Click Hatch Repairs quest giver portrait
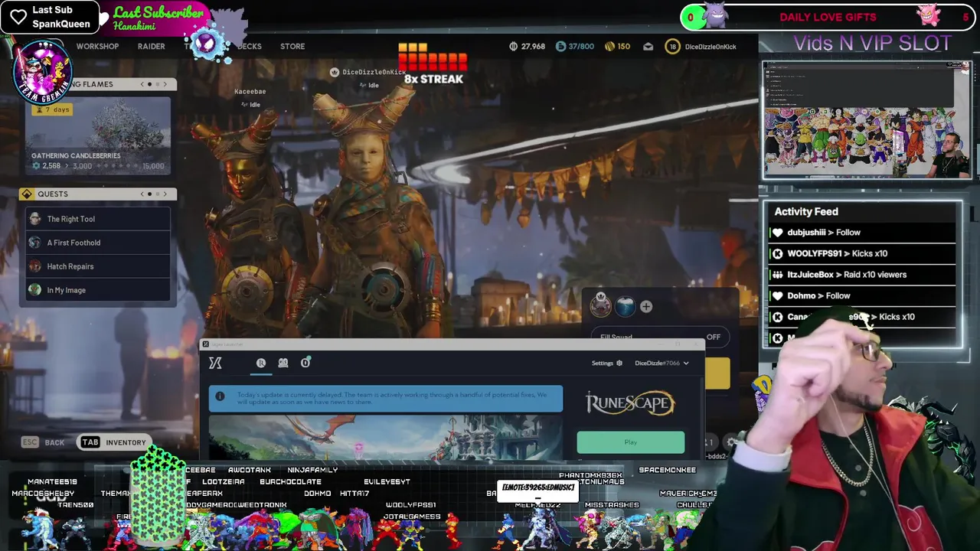 click(x=34, y=266)
